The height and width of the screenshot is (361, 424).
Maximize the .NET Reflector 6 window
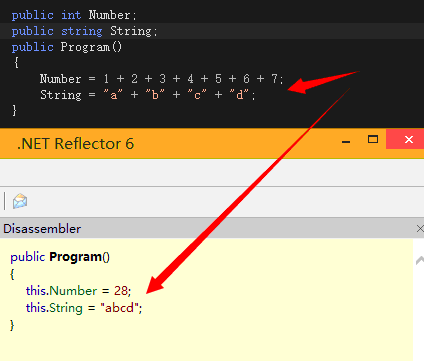(x=373, y=139)
